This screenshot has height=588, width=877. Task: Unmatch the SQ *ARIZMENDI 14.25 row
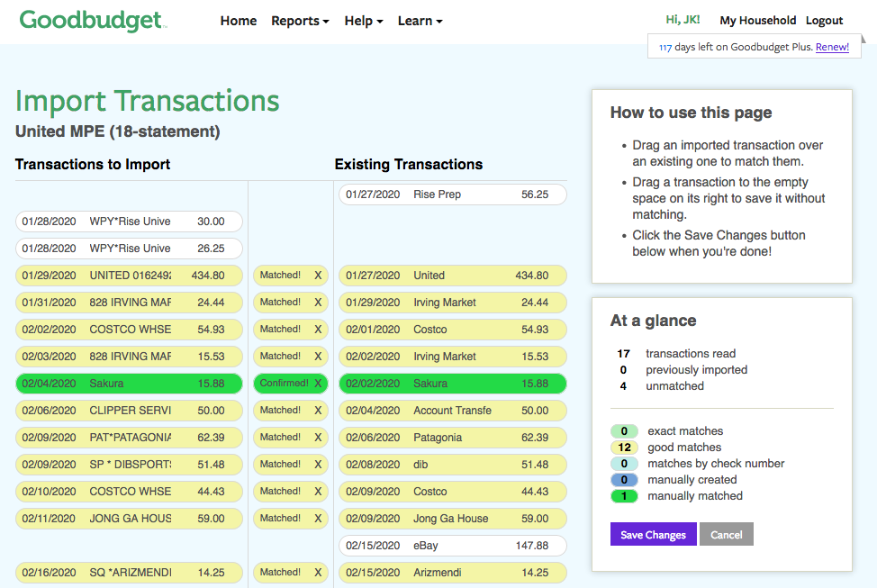click(318, 573)
